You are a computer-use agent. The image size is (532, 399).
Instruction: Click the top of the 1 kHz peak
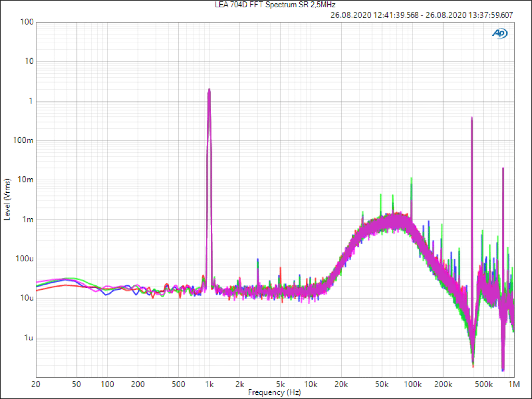tap(209, 90)
